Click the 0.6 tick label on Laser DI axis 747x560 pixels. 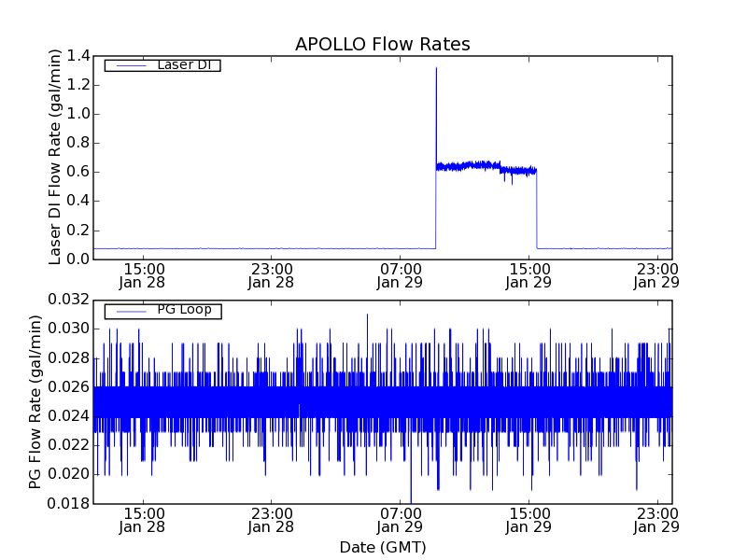point(78,172)
